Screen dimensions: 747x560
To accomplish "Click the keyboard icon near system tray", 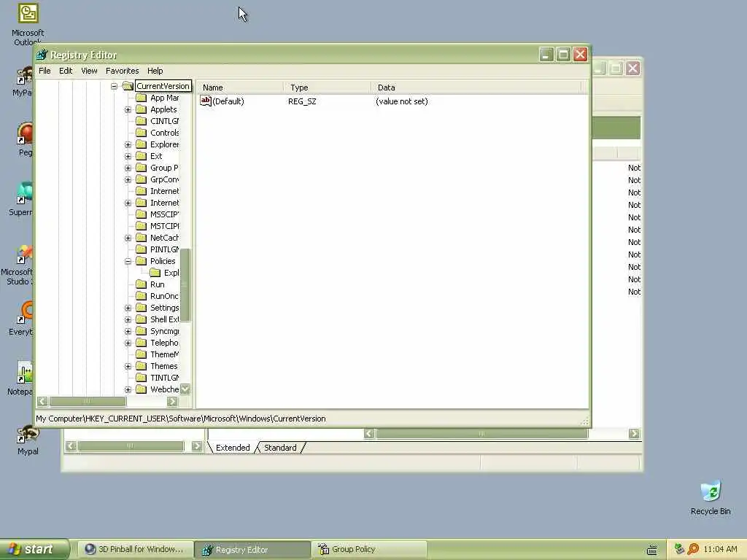I will (652, 550).
